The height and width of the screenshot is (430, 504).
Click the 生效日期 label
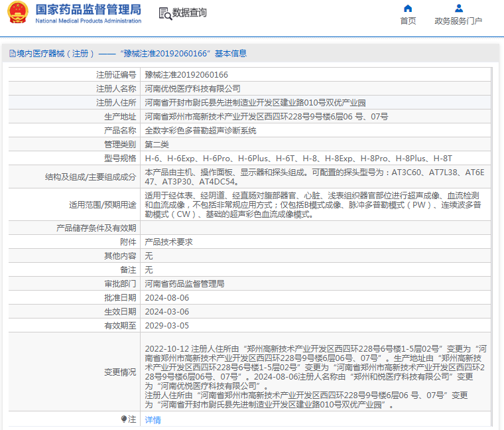click(120, 312)
